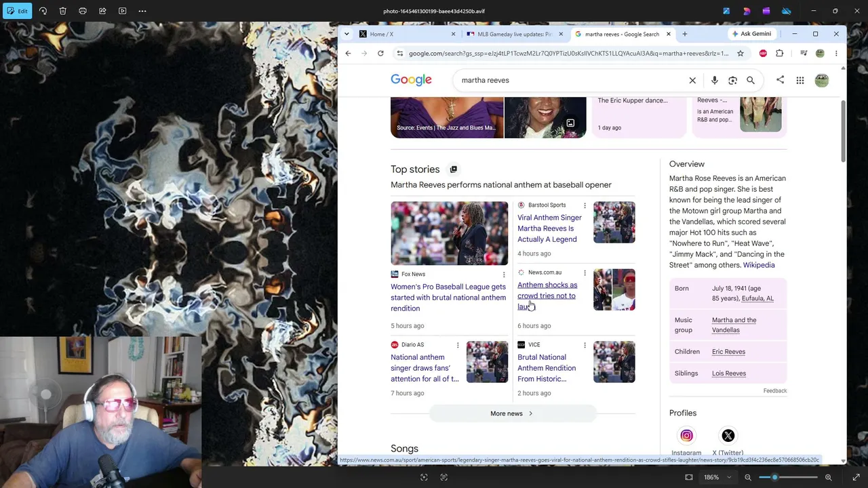Open the ABP extension icon
The width and height of the screenshot is (868, 488).
point(763,54)
